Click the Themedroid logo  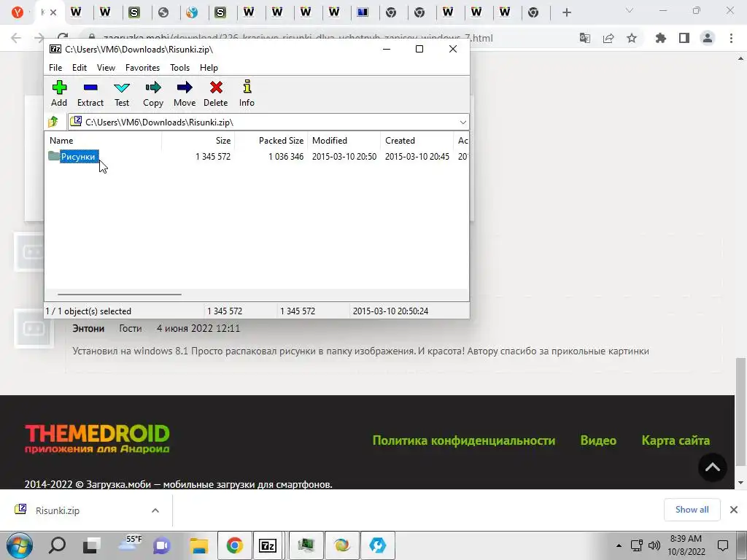[97, 438]
